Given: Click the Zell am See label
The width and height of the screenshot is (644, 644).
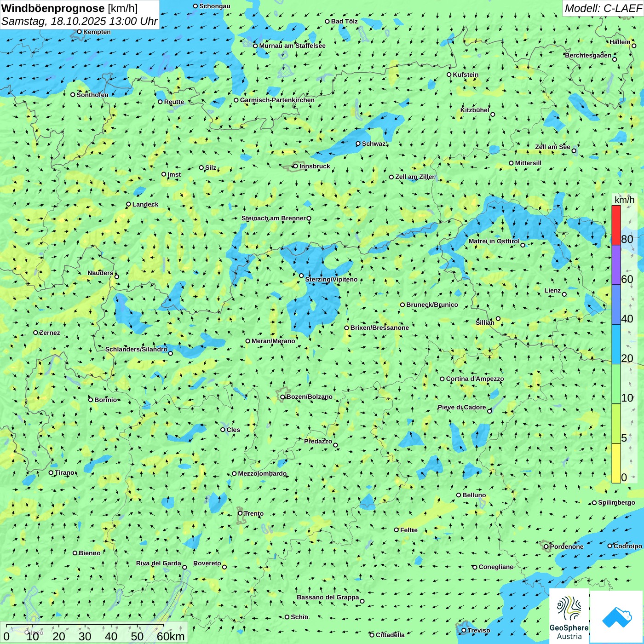Looking at the screenshot, I should click(552, 147).
